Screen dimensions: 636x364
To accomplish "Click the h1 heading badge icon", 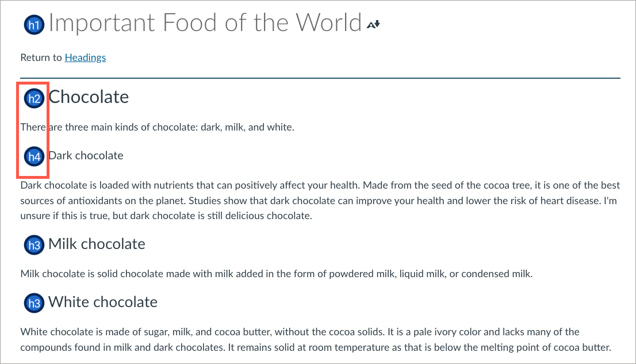I will click(34, 25).
